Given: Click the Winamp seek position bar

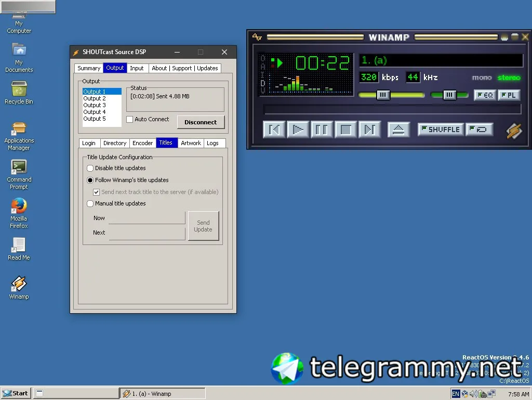Looking at the screenshot, I should (392, 109).
